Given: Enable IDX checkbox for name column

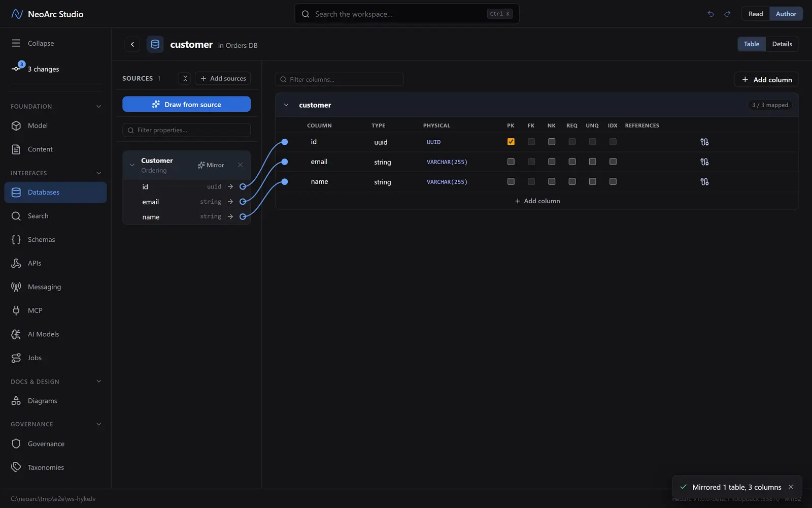Looking at the screenshot, I should click(x=613, y=181).
